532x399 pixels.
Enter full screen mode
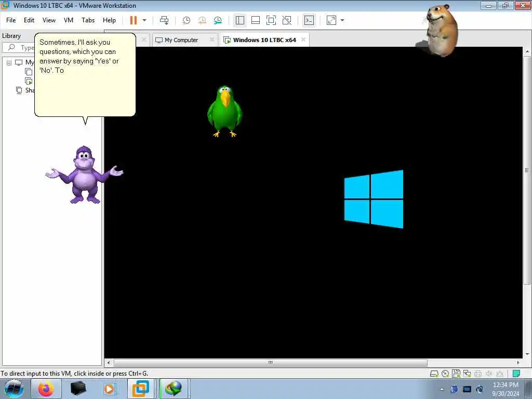(x=271, y=20)
